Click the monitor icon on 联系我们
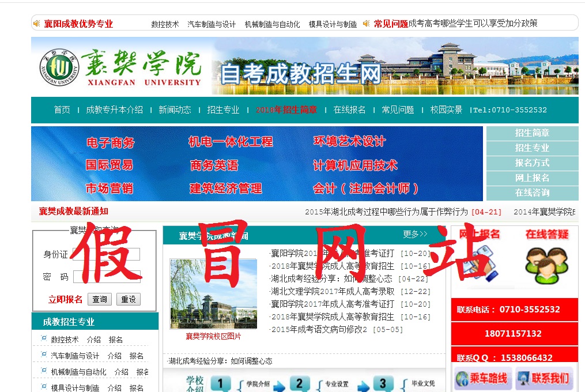 (x=523, y=378)
